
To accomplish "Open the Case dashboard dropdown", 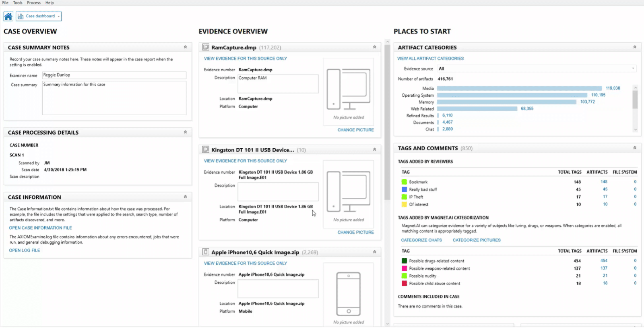I will click(x=39, y=17).
